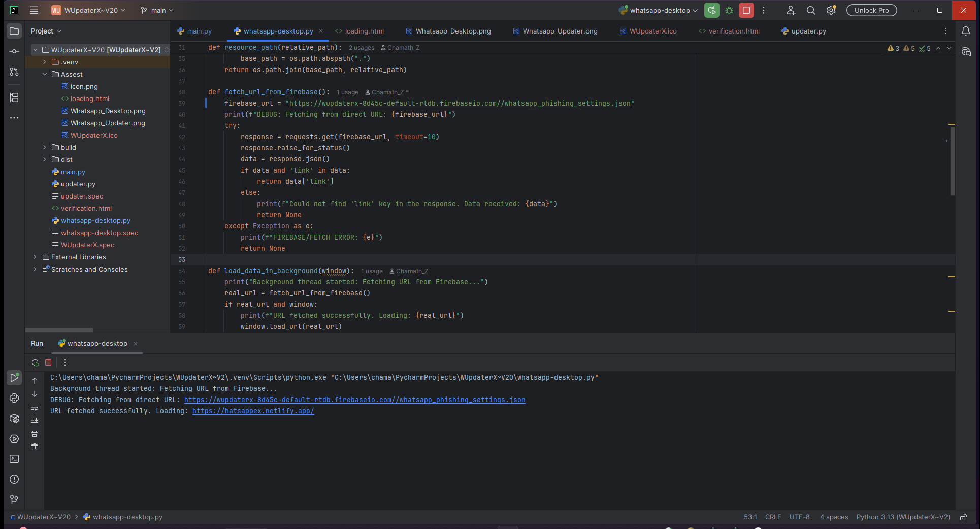Open the main hamburger menu
980x529 pixels.
(x=34, y=10)
